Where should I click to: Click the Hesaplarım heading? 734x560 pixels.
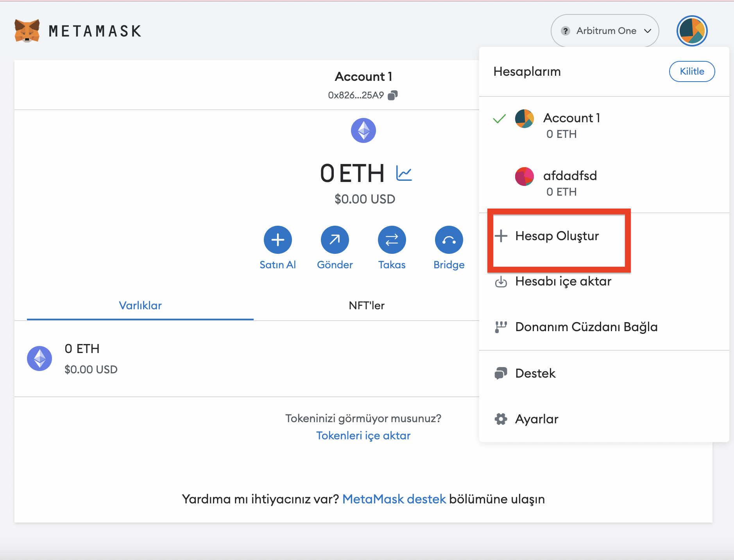coord(527,71)
